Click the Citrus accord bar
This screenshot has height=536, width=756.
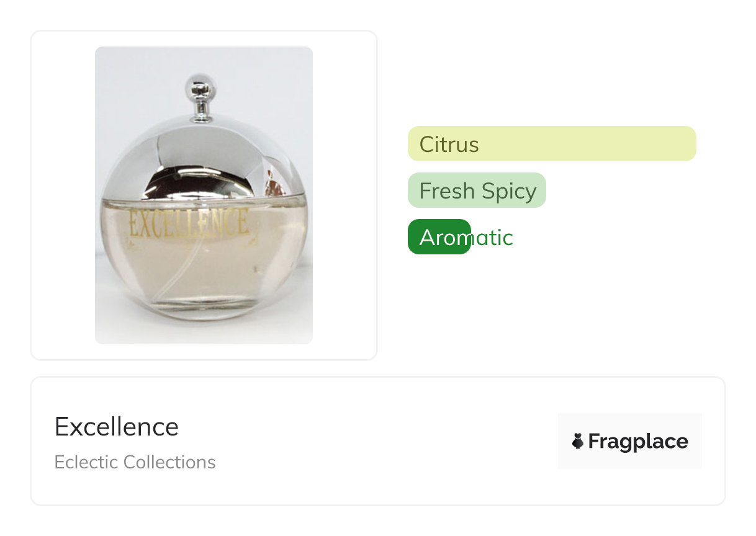pos(551,143)
